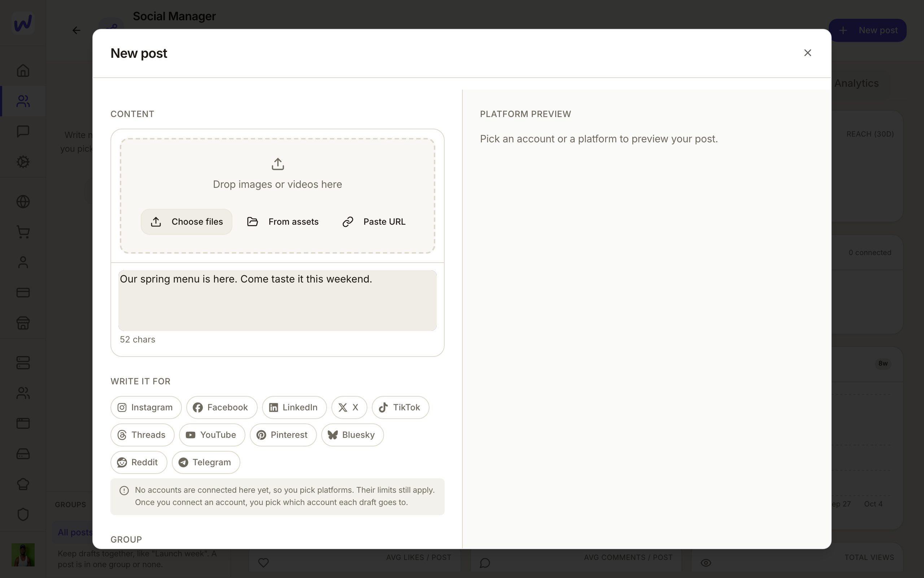Click into the post text area
This screenshot has height=578, width=924.
click(277, 300)
